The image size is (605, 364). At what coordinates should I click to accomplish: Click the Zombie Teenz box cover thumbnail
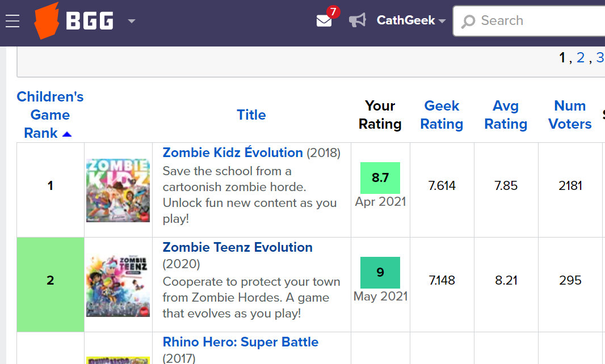(x=118, y=285)
